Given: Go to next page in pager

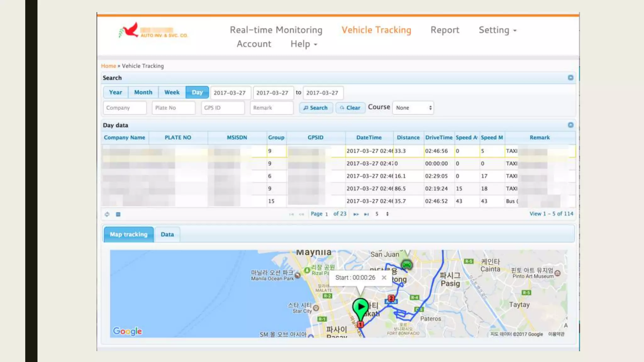Looking at the screenshot, I should click(356, 214).
